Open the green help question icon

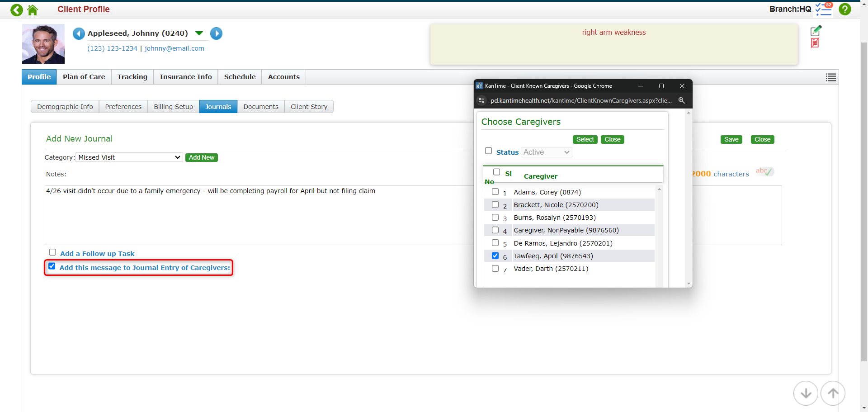[x=844, y=9]
